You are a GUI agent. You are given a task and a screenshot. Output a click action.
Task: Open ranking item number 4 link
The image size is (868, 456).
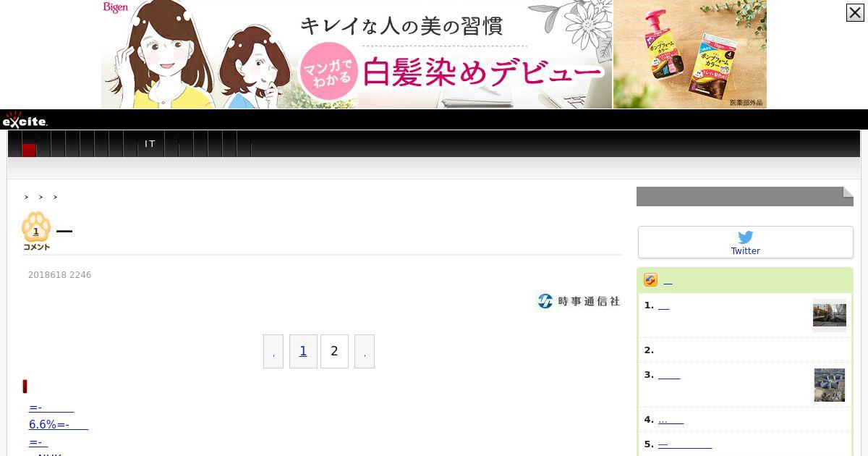pyautogui.click(x=671, y=420)
